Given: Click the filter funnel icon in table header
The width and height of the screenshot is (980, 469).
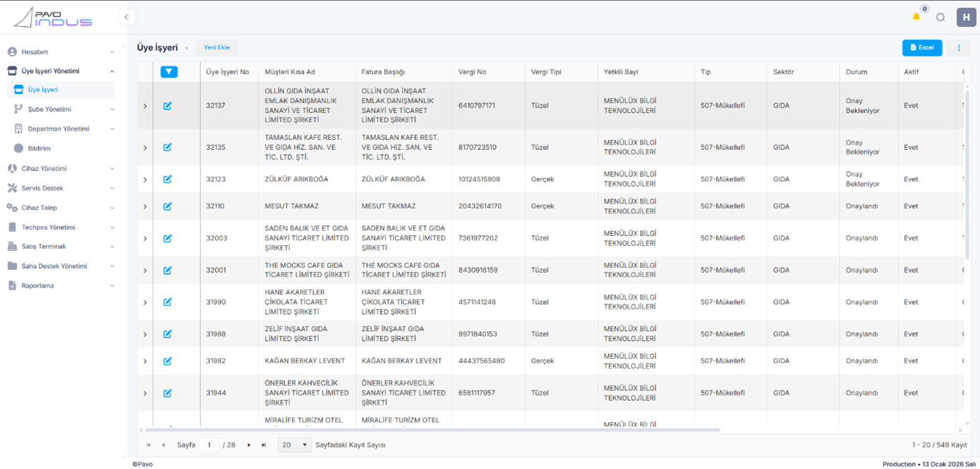Looking at the screenshot, I should tap(169, 72).
